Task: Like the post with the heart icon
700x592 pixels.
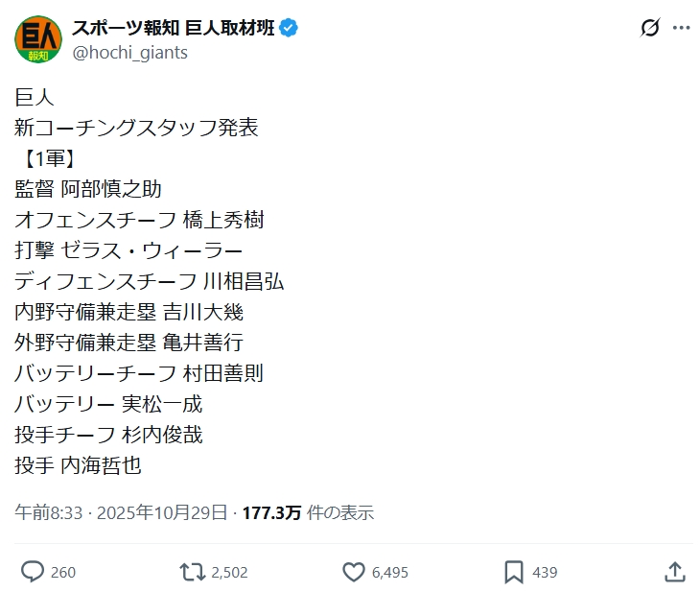Action: 353,572
